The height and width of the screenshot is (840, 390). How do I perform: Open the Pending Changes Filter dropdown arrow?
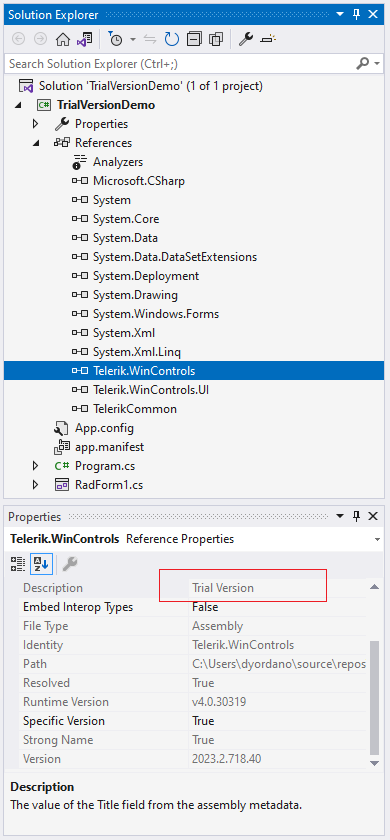(x=132, y=39)
